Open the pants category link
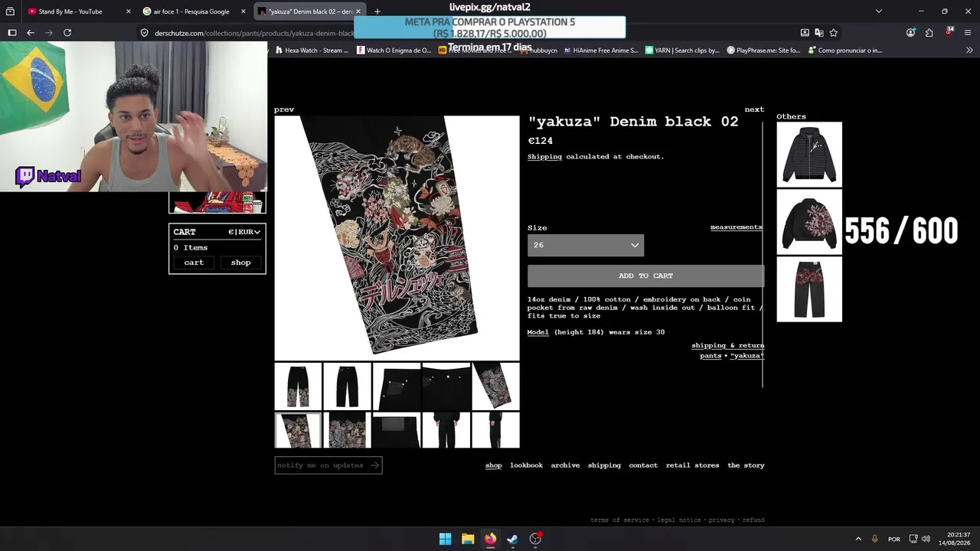 pos(710,356)
